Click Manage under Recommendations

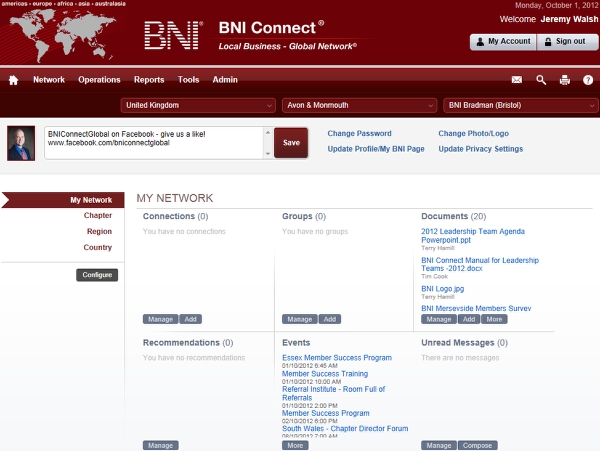160,445
